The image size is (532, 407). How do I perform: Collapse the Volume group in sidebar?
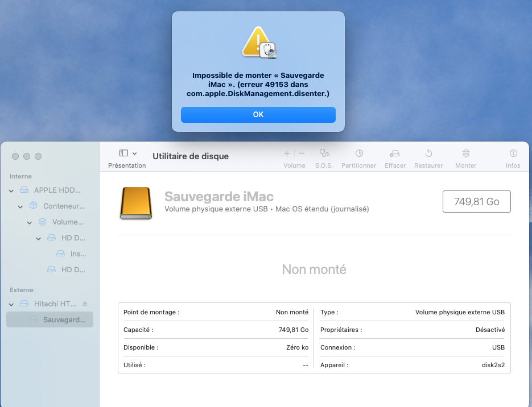[30, 222]
